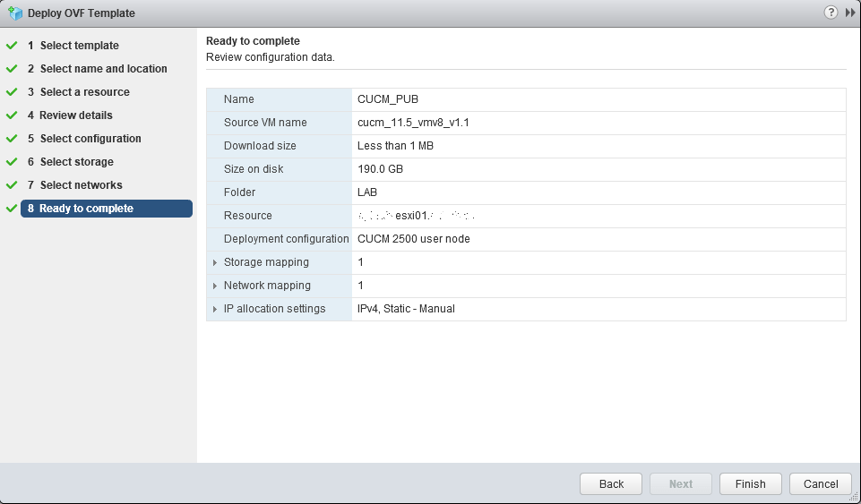Viewport: 861px width, 504px height.
Task: Select step 8 Ready to complete
Action: 107,209
